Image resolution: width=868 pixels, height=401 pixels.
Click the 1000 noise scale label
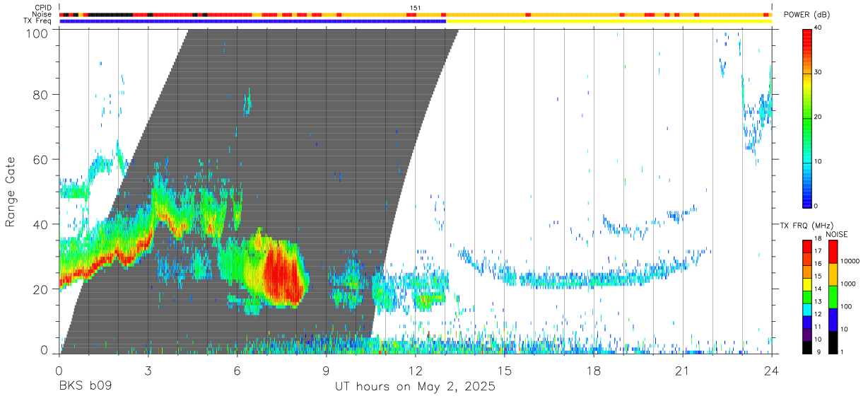coord(848,284)
